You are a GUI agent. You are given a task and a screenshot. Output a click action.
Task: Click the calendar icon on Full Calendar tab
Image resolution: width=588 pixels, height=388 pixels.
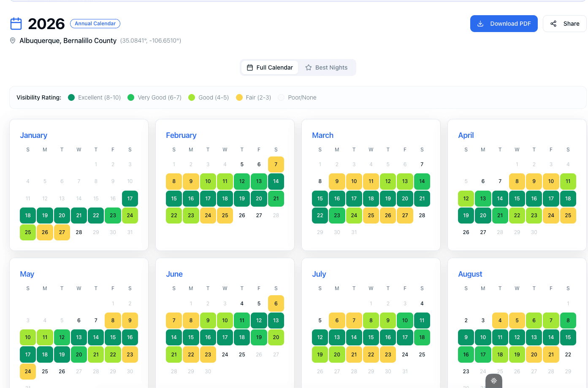click(250, 67)
